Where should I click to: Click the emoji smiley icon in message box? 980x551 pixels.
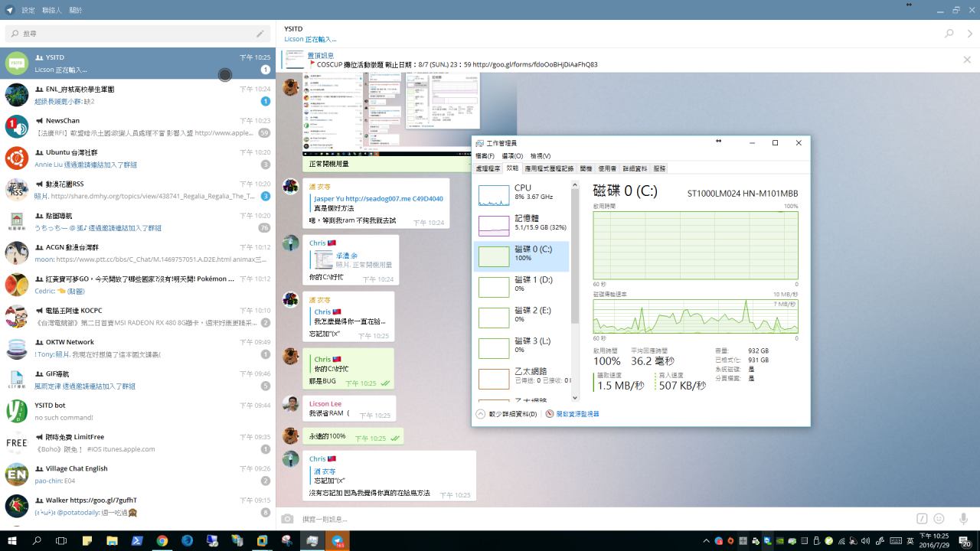click(x=939, y=519)
